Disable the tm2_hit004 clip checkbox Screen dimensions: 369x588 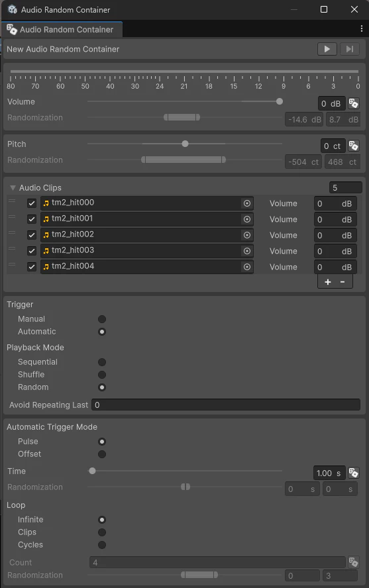coord(32,267)
